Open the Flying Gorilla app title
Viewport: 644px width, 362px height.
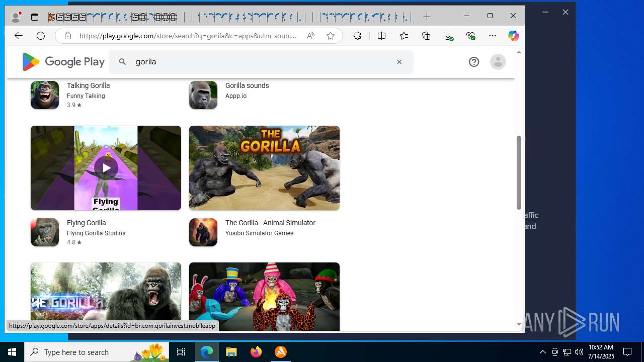tap(87, 223)
